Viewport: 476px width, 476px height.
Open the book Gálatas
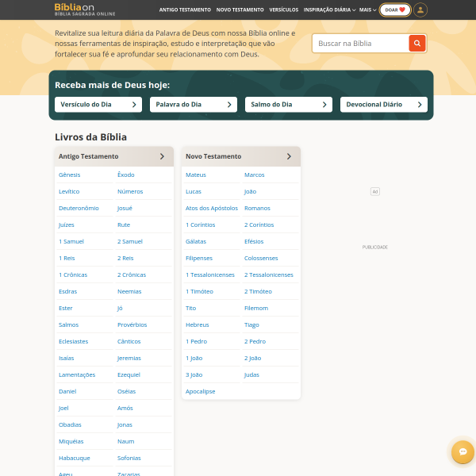point(196,242)
